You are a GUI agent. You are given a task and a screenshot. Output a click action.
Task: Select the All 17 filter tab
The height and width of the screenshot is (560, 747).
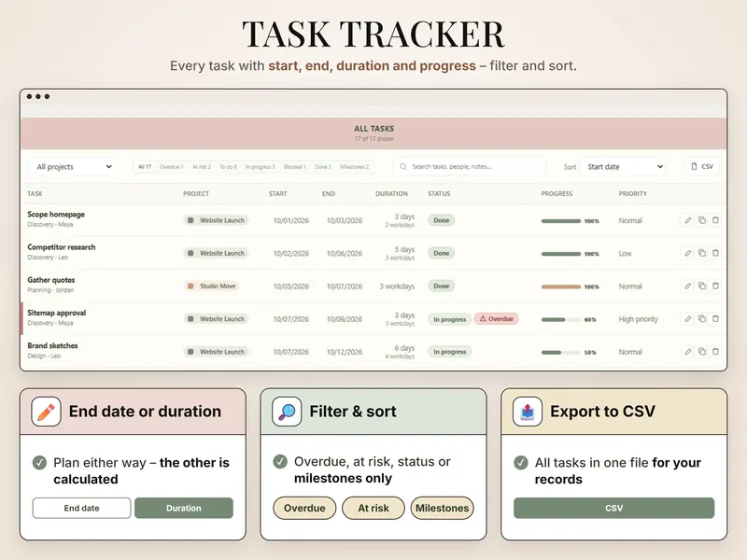[145, 167]
